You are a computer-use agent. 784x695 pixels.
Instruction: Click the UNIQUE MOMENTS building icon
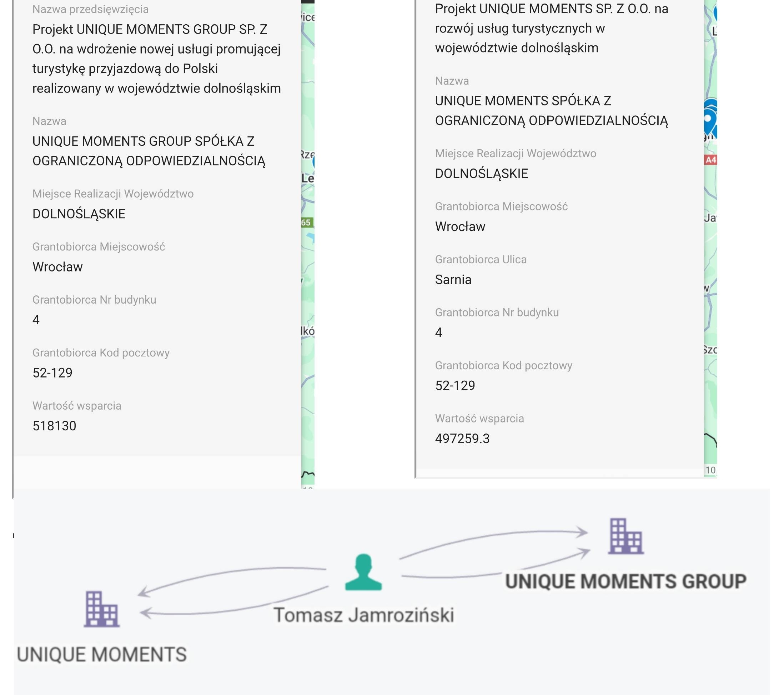pos(102,609)
